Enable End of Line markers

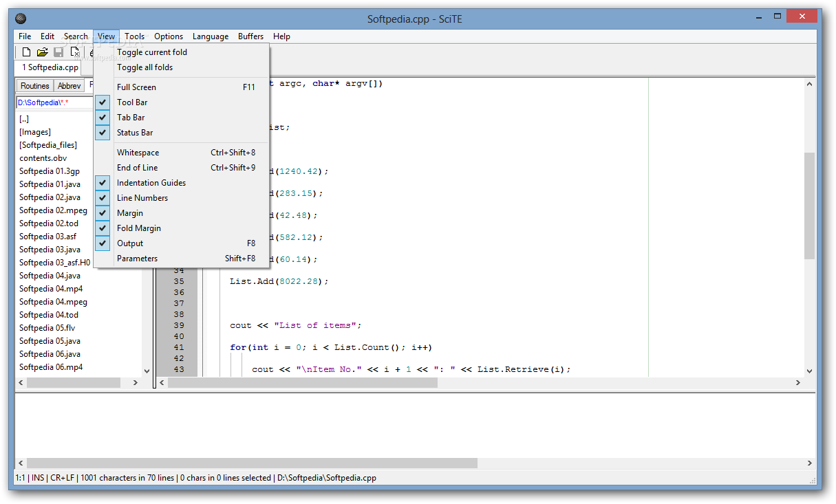pos(182,168)
